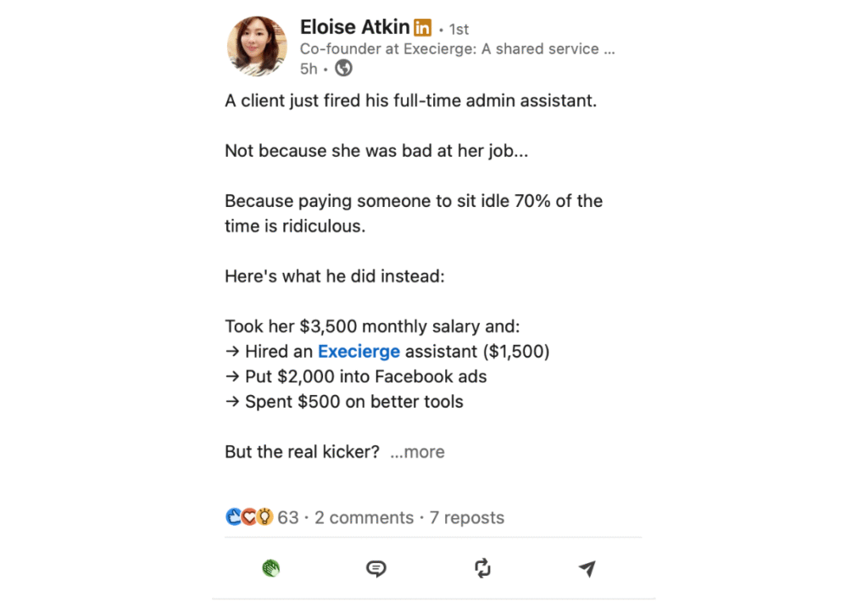The image size is (868, 602).
Task: Open the Co-founder at Execierge headline
Action: point(457,49)
